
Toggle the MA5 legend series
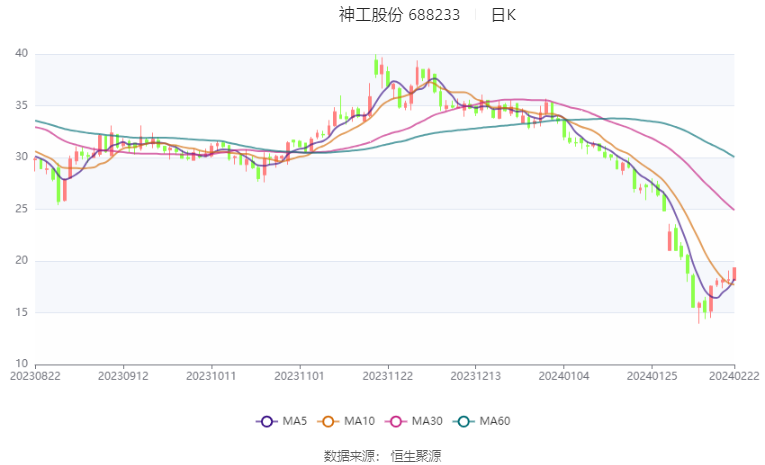pos(282,421)
